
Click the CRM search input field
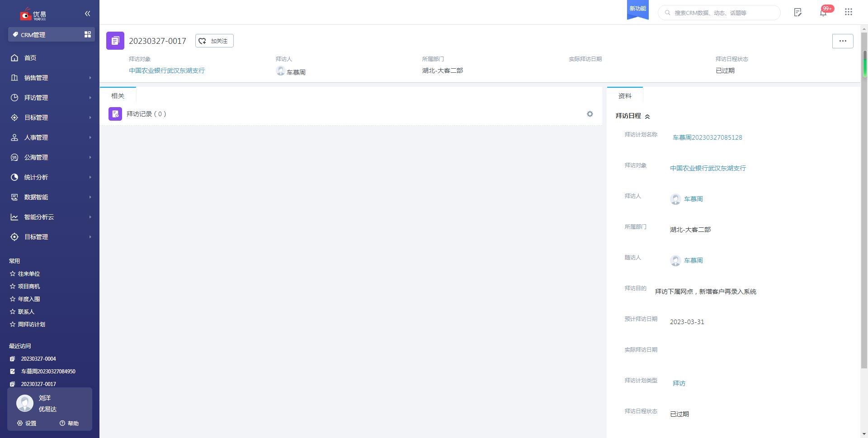pos(723,13)
